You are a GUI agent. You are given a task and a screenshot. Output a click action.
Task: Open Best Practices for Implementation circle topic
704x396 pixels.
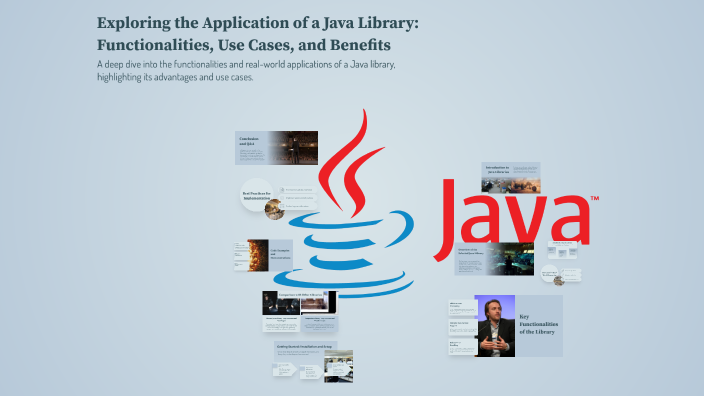256,195
